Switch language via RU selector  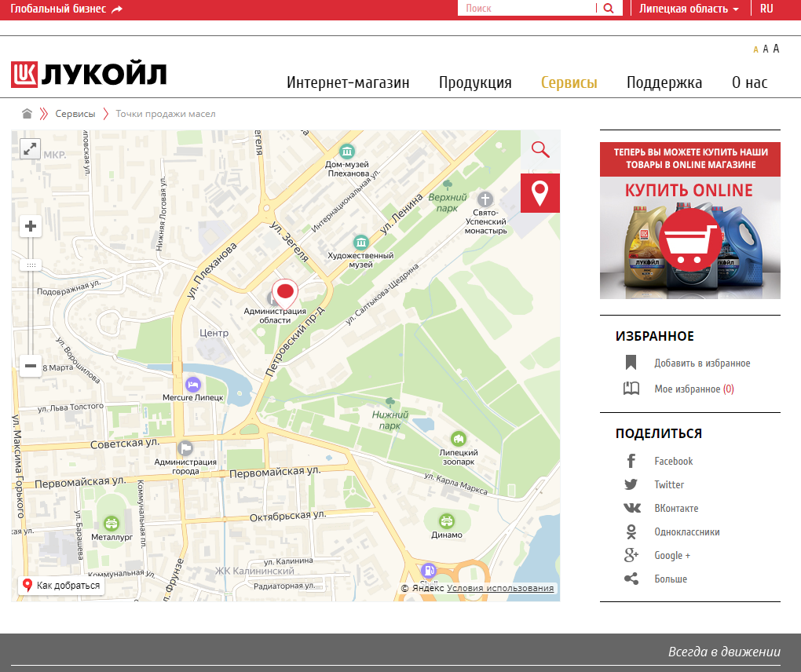tap(766, 9)
